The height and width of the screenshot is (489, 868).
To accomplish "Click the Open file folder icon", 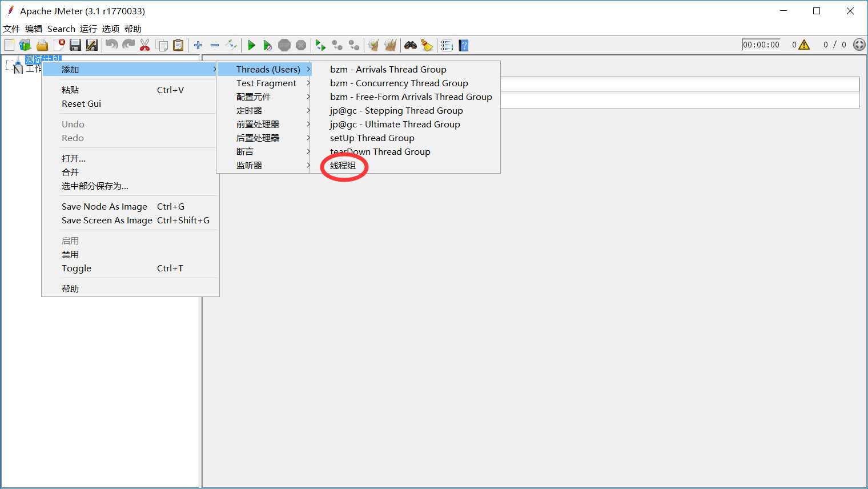I will 42,45.
